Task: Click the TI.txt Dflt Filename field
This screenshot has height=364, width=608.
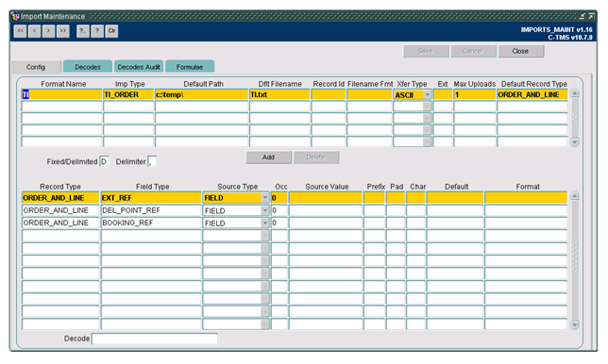Action: [x=279, y=94]
